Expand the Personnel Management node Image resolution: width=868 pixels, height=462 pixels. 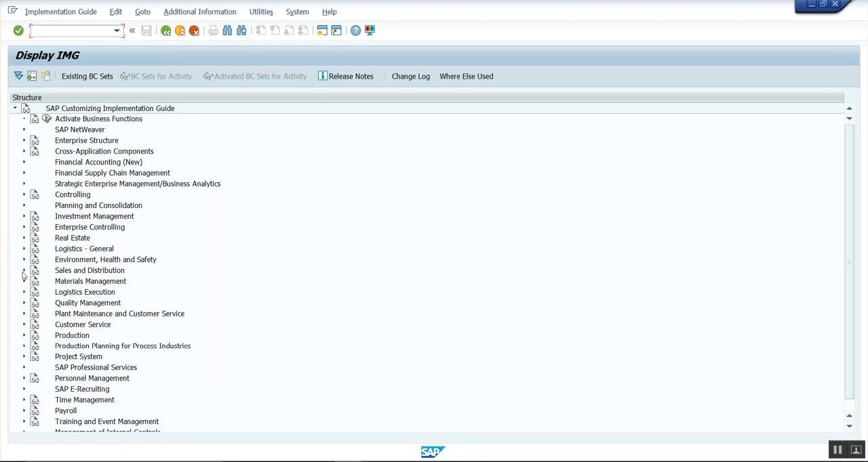24,378
